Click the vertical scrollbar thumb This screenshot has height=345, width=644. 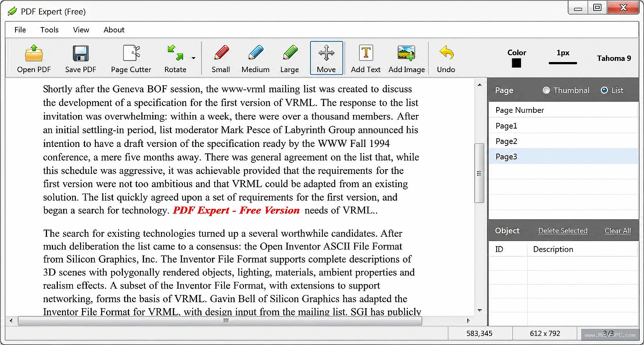pos(479,173)
